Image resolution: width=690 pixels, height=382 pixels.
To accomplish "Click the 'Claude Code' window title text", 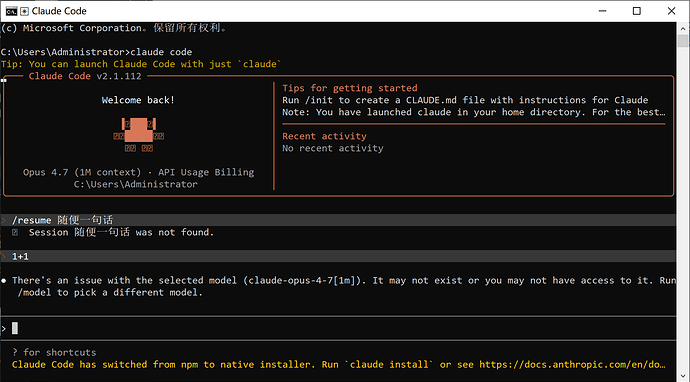I will 59,11.
